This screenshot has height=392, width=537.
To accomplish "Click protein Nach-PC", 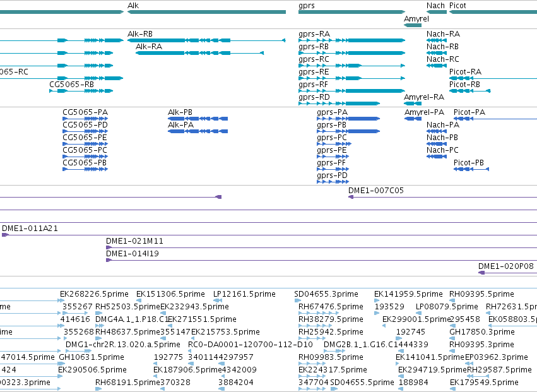I will pyautogui.click(x=442, y=150).
